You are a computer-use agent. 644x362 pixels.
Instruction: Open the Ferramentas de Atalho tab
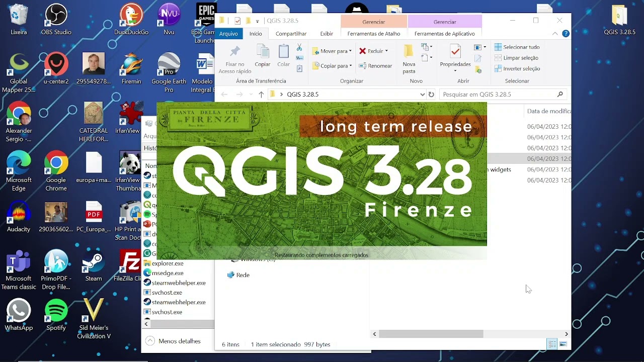click(x=374, y=34)
